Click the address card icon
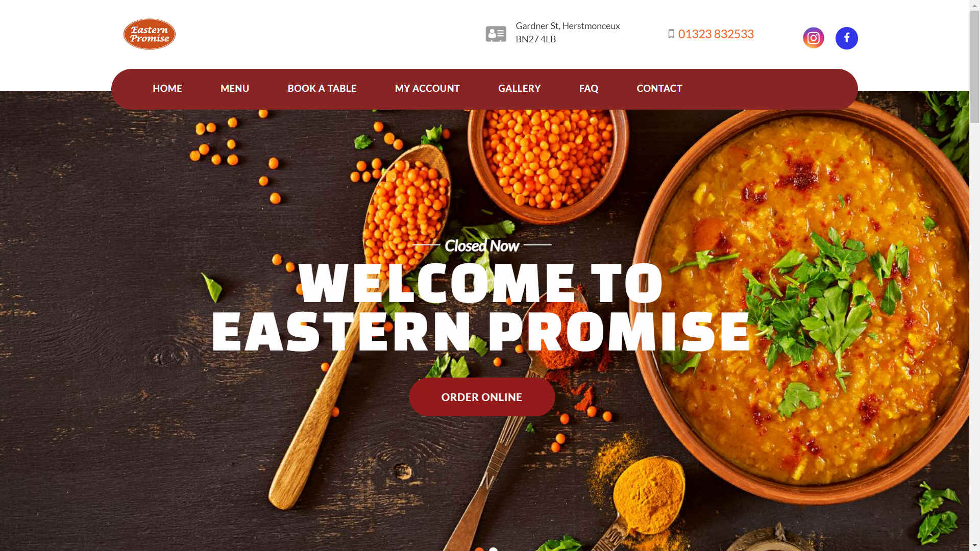This screenshot has width=980, height=551. tap(496, 34)
